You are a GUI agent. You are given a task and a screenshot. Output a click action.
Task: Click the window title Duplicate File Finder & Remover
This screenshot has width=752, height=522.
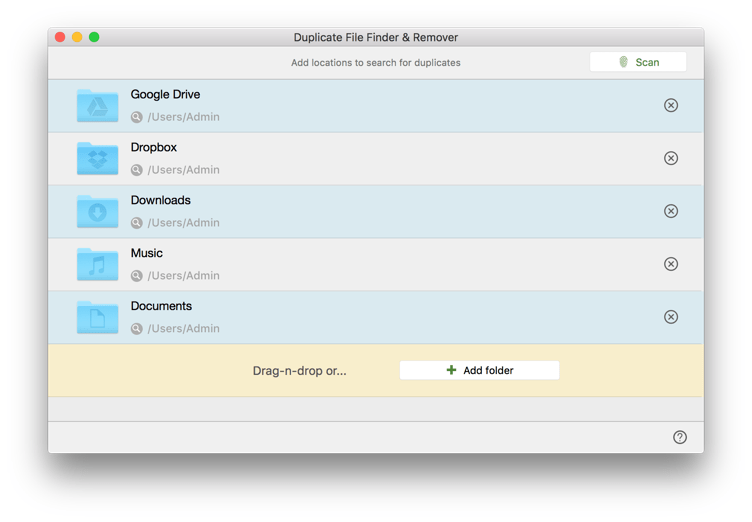click(x=376, y=37)
